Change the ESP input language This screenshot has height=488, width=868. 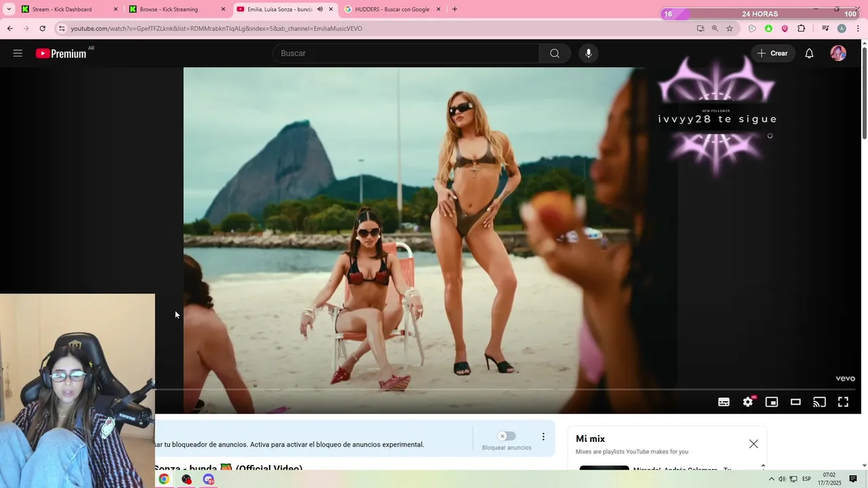click(x=807, y=479)
